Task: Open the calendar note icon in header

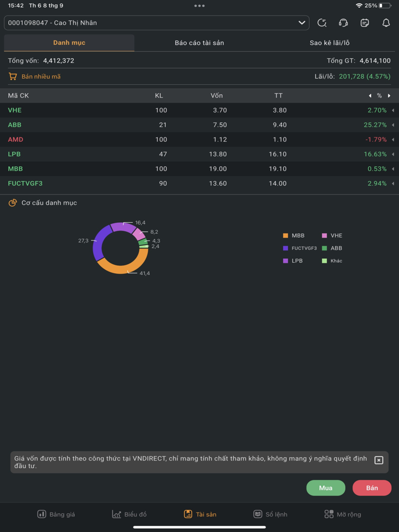Action: [x=365, y=23]
